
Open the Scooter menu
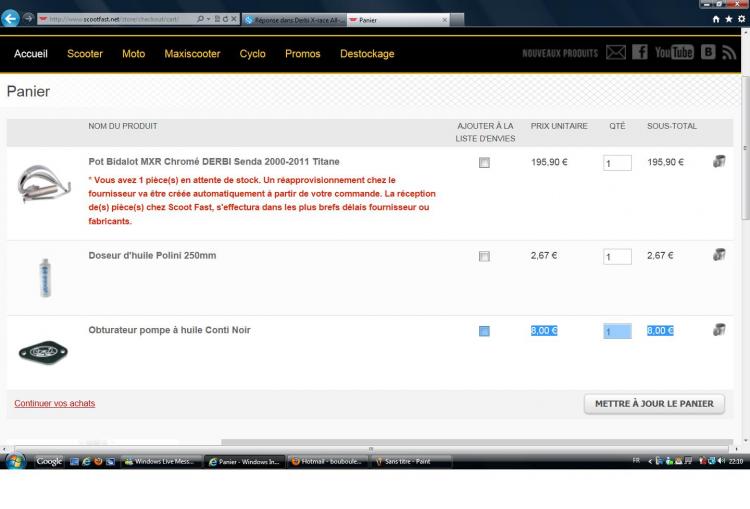pos(85,54)
